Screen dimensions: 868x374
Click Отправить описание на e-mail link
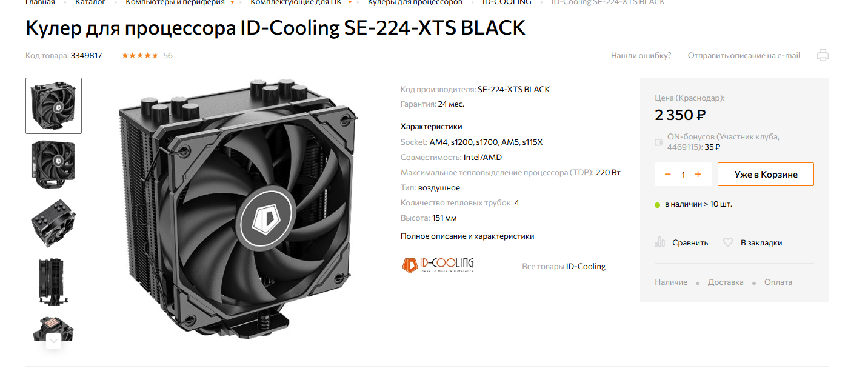[744, 55]
